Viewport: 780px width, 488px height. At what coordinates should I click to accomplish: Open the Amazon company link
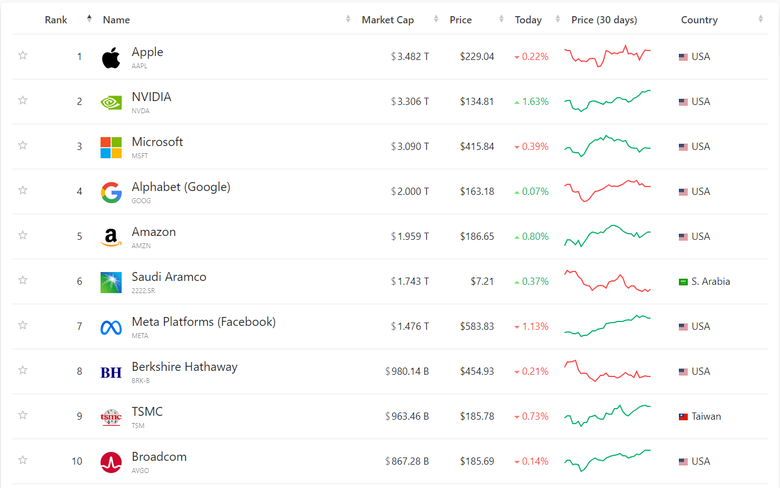click(154, 232)
